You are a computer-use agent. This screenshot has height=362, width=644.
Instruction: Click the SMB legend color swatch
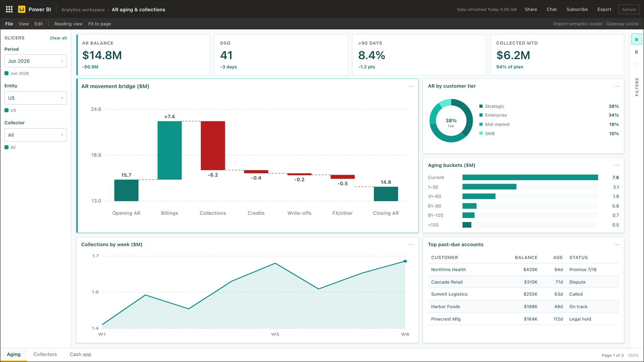tap(481, 133)
